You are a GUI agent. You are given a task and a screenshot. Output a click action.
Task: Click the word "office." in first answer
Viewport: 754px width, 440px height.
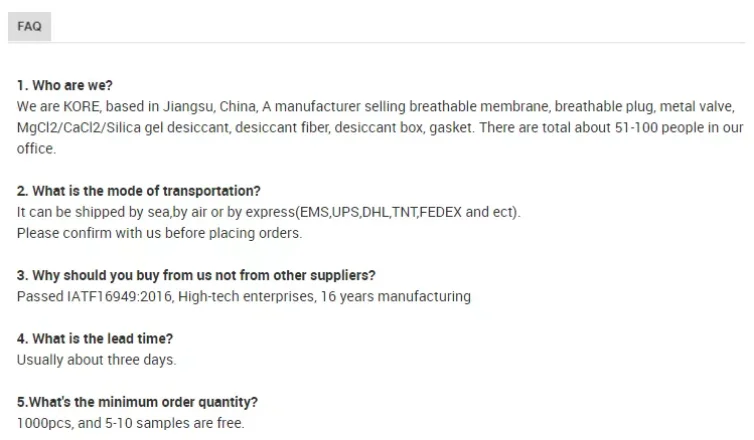(x=37, y=149)
